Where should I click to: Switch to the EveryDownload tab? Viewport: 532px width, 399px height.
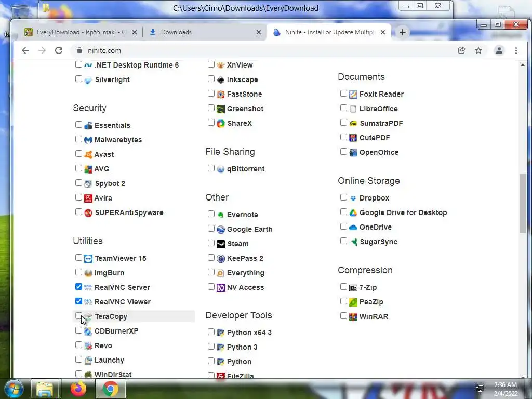(x=81, y=32)
